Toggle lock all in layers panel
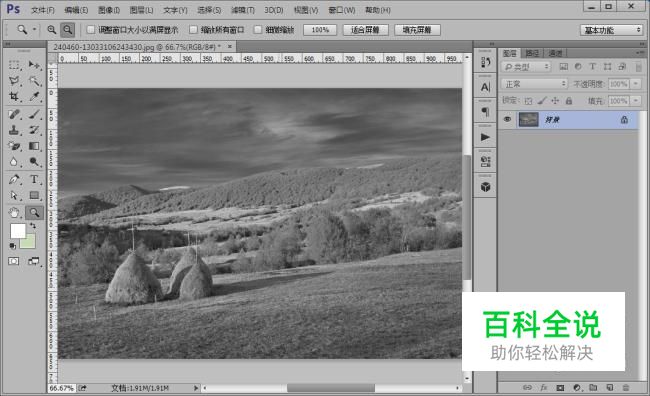Viewport: 650px width, 396px height. (x=569, y=101)
